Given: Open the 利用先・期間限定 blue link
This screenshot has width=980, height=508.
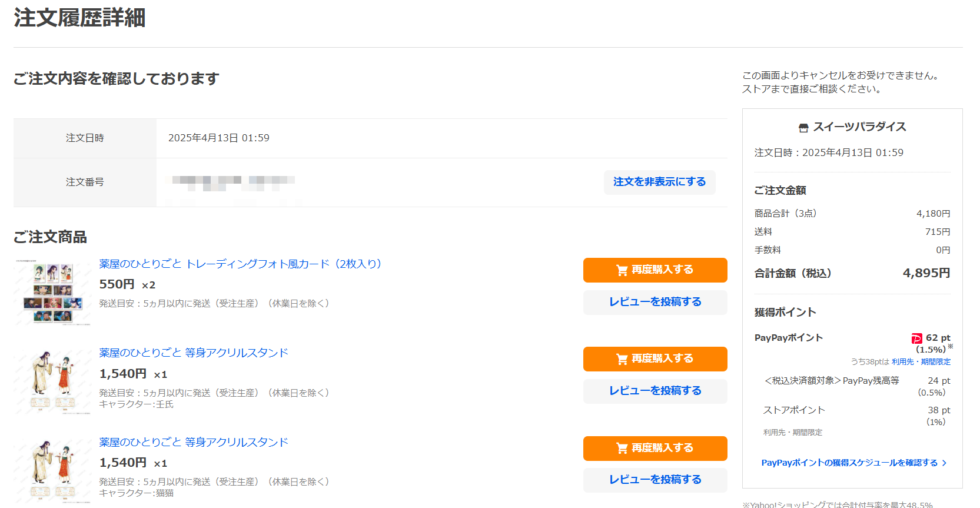Looking at the screenshot, I should click(921, 362).
